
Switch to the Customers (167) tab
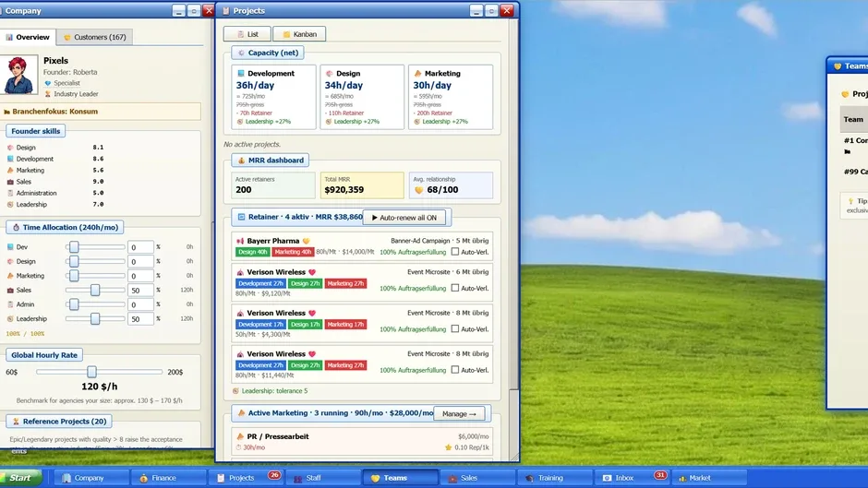[95, 37]
